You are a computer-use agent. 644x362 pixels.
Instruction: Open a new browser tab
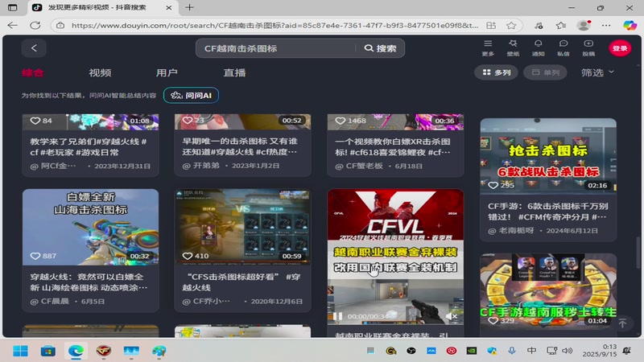(189, 7)
